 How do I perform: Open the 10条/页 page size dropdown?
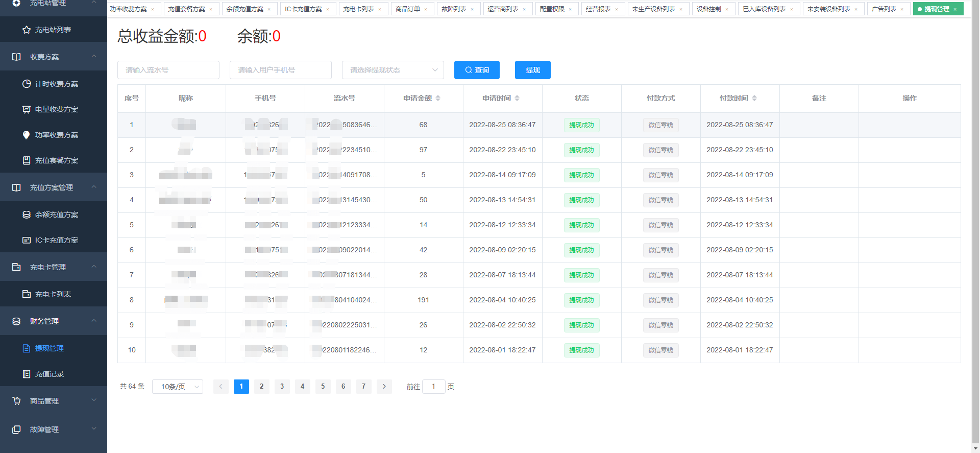(x=178, y=387)
